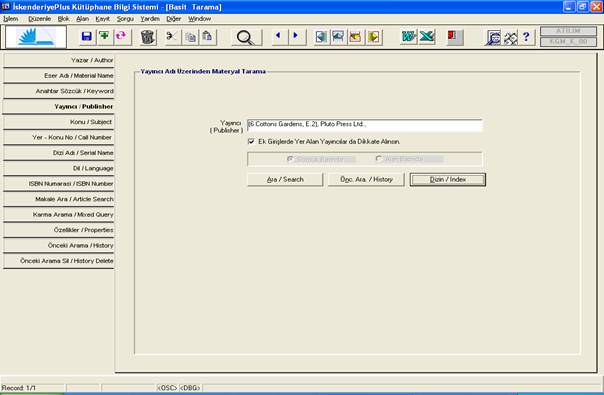Open the Sorgu menu

tap(125, 18)
